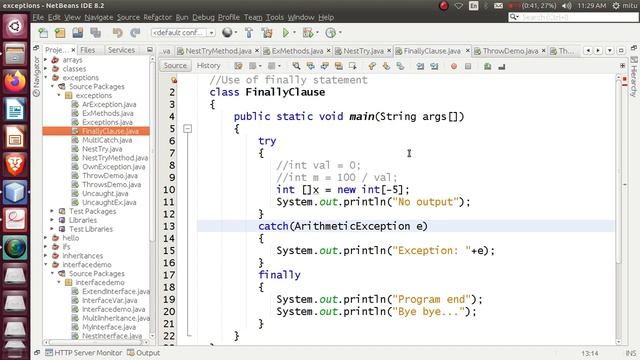
Task: Click Shift Line Left icon
Action: click(420, 66)
